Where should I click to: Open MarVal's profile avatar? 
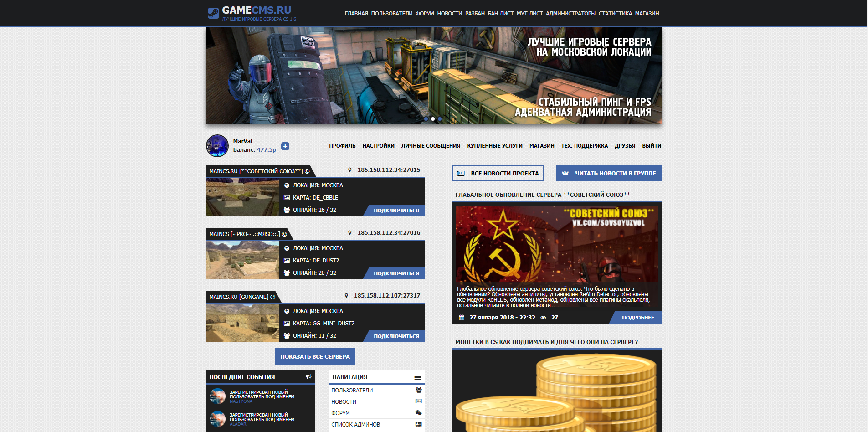tap(217, 146)
